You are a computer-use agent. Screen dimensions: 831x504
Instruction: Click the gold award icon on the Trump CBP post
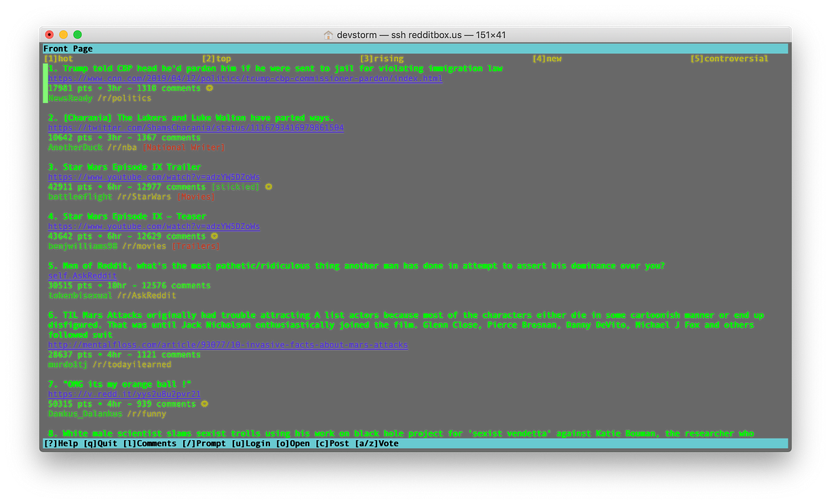[x=210, y=88]
